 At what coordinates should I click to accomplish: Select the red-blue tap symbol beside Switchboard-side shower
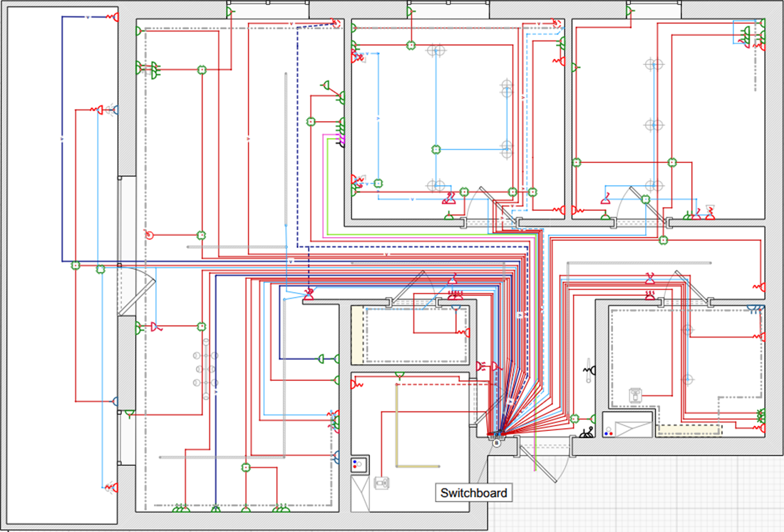pyautogui.click(x=609, y=432)
